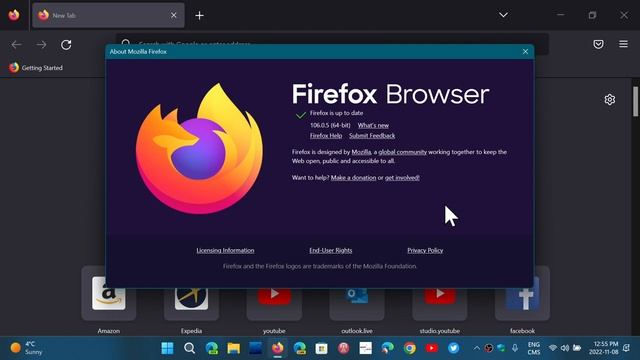
Task: Open the ENG CMS language switcher
Action: tap(534, 348)
